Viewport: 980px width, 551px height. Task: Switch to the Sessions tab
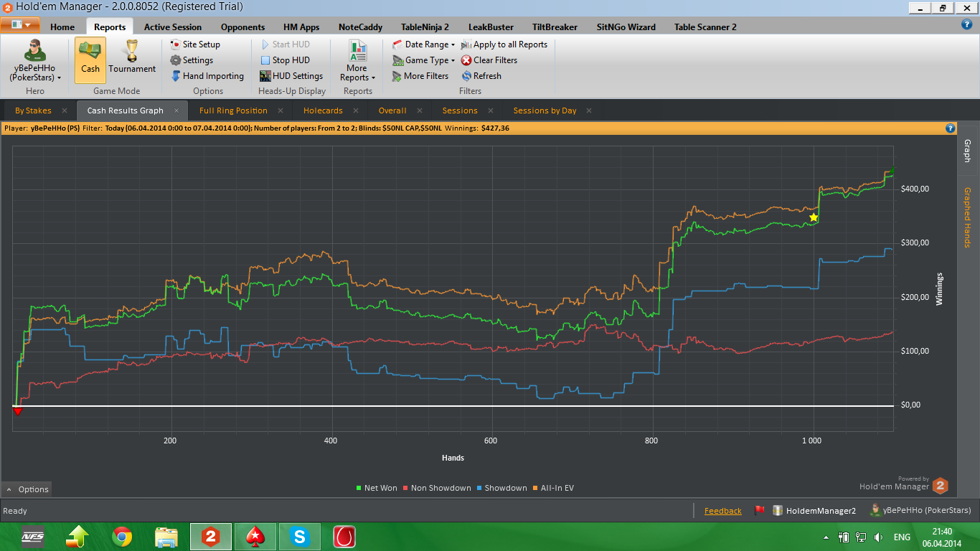(460, 110)
